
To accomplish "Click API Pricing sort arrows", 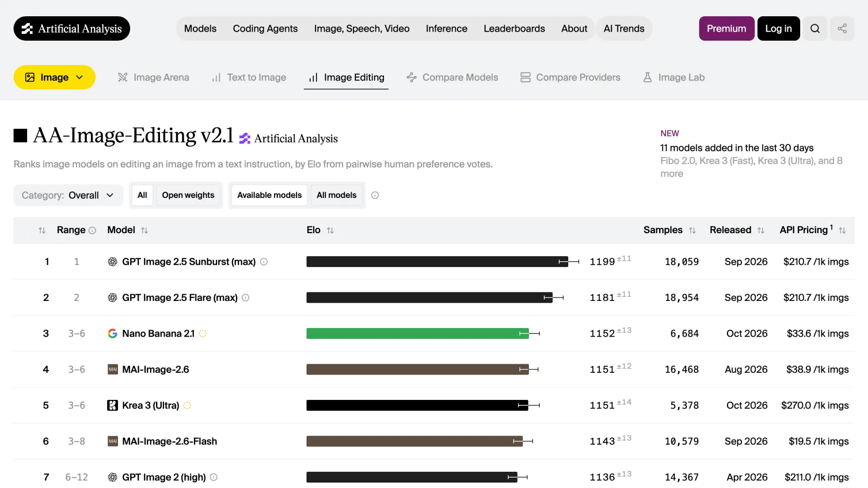I will point(842,230).
